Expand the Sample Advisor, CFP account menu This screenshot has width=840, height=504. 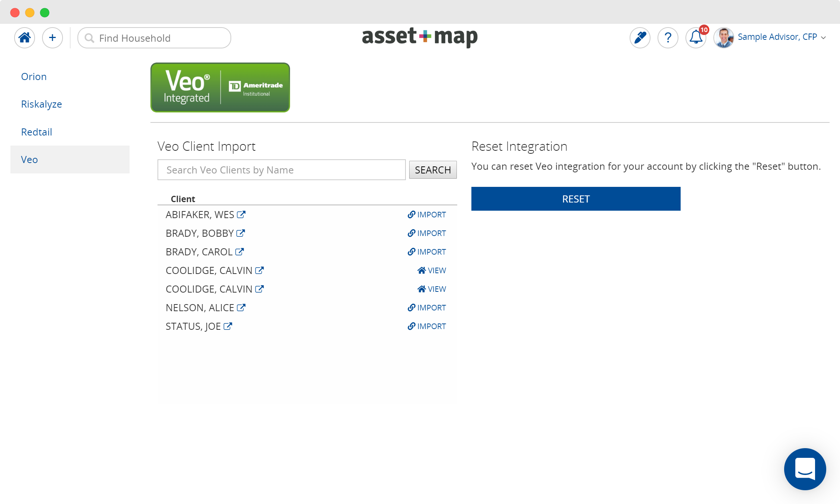(782, 37)
